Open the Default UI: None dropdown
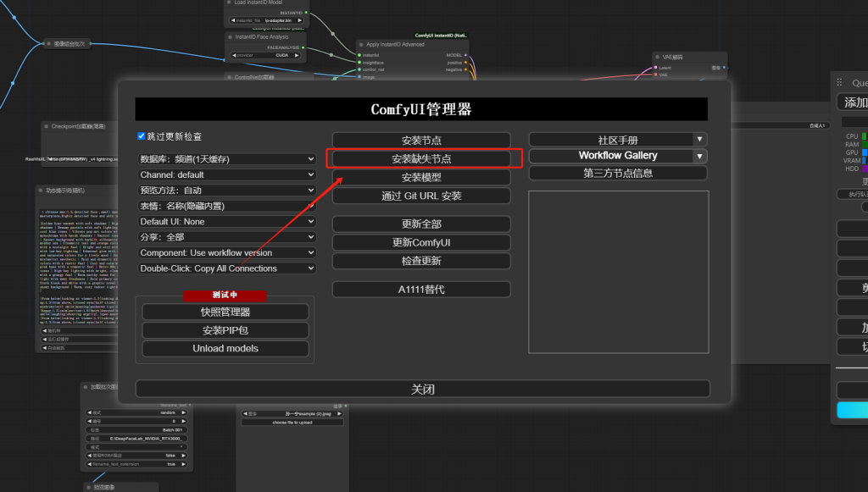868x492 pixels. 227,222
